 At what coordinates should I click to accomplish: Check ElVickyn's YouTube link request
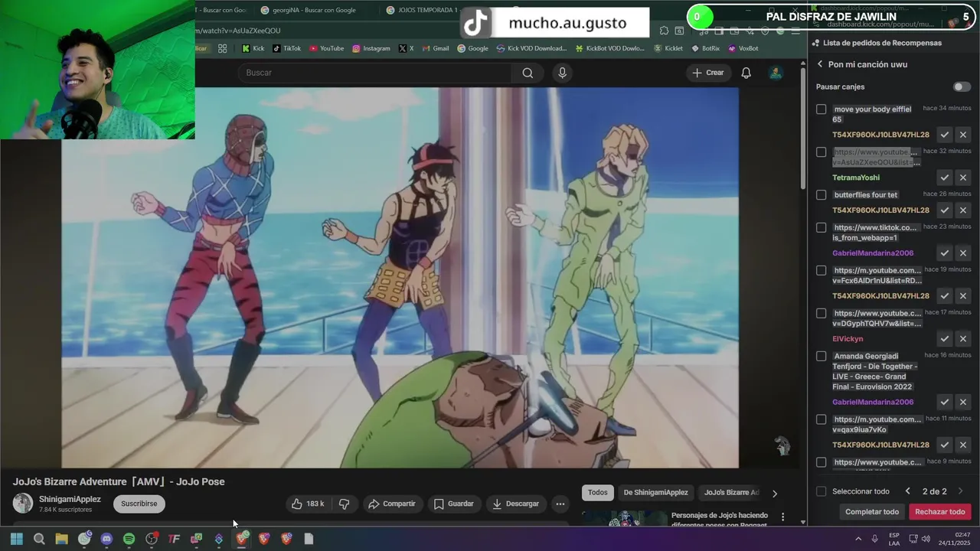click(821, 313)
